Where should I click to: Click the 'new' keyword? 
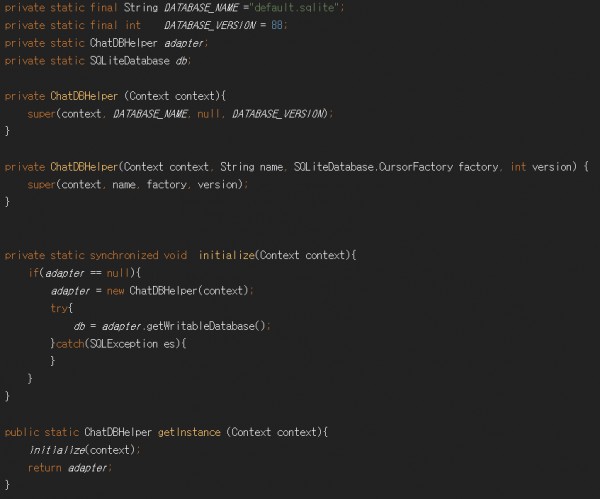[116, 290]
